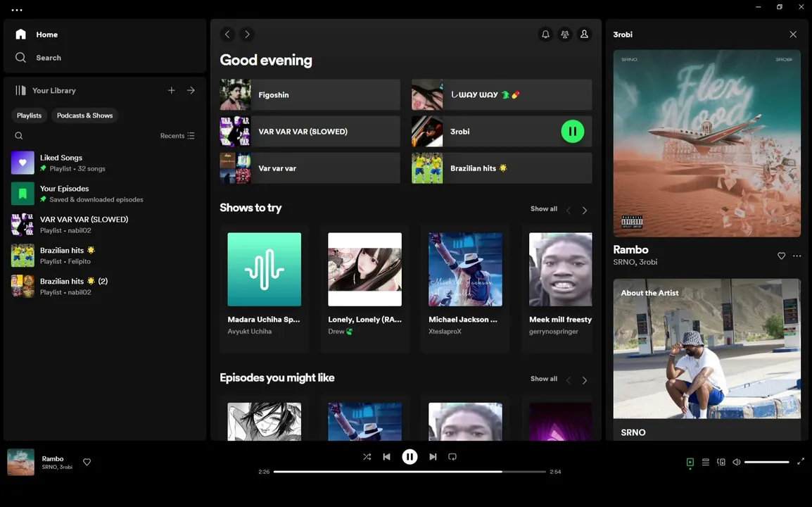Open the SRNO, 3robi artist link under Rambo title

point(635,263)
